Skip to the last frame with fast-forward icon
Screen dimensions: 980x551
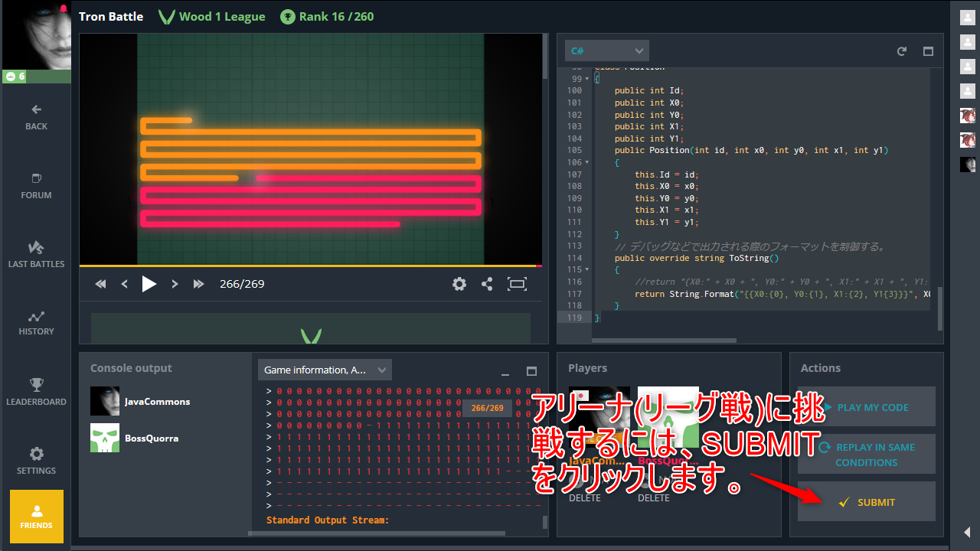[199, 284]
